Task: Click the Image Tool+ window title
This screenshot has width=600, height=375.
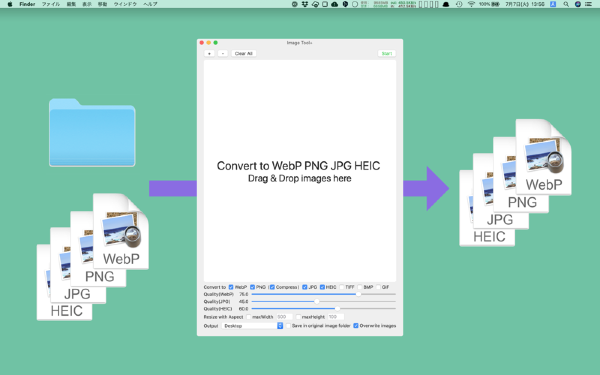Action: [x=299, y=43]
